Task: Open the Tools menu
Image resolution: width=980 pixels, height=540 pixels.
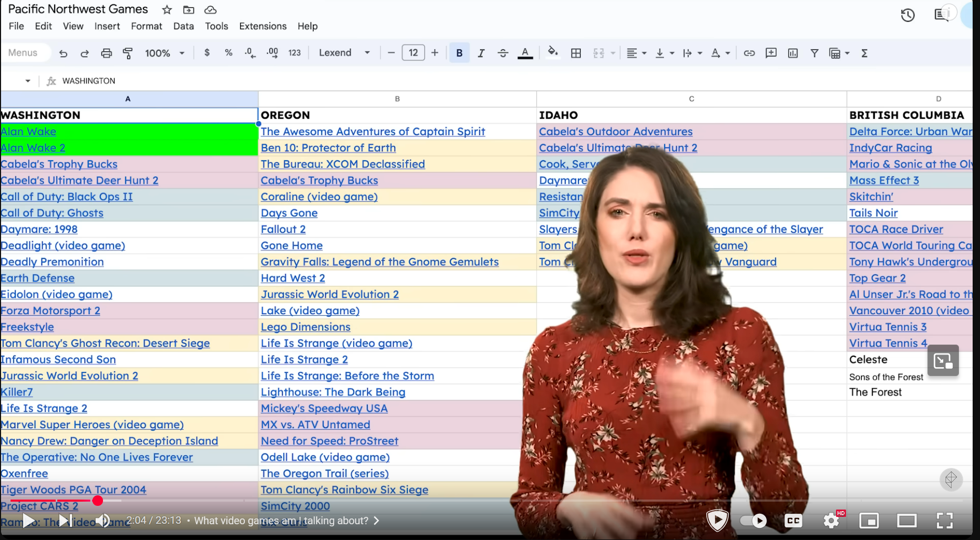Action: (216, 26)
